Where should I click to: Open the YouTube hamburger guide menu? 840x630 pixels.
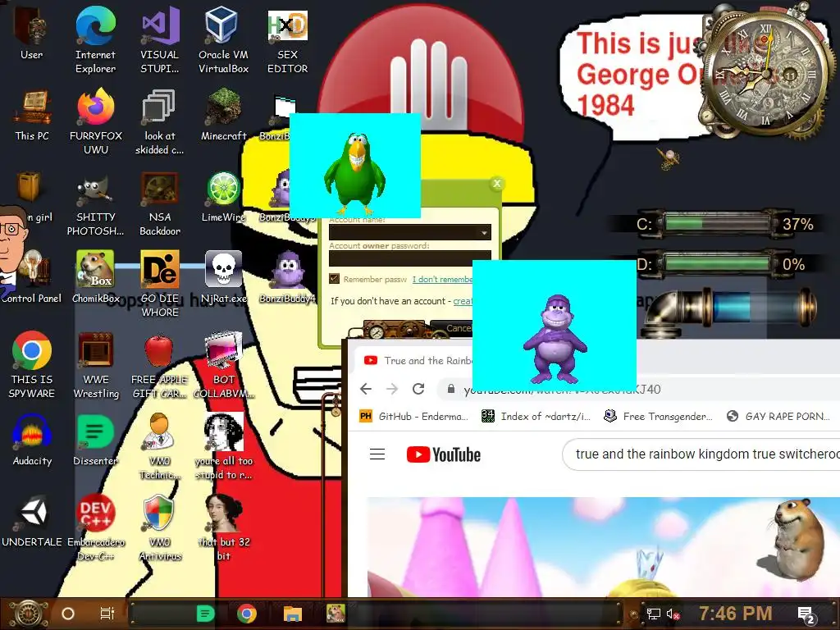click(x=377, y=454)
